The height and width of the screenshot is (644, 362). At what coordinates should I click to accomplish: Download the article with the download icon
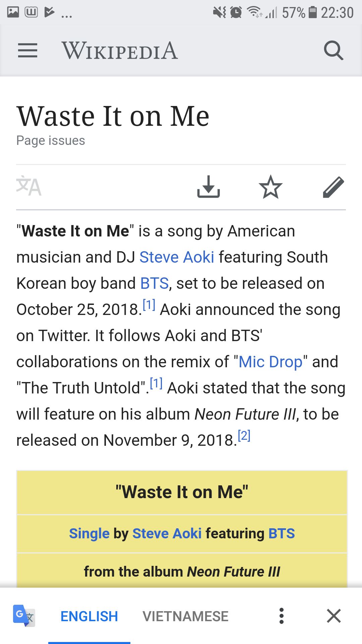coord(208,186)
